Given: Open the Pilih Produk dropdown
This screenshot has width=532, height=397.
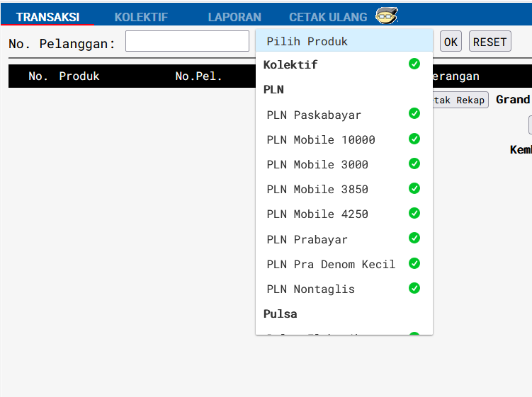Looking at the screenshot, I should [x=344, y=41].
